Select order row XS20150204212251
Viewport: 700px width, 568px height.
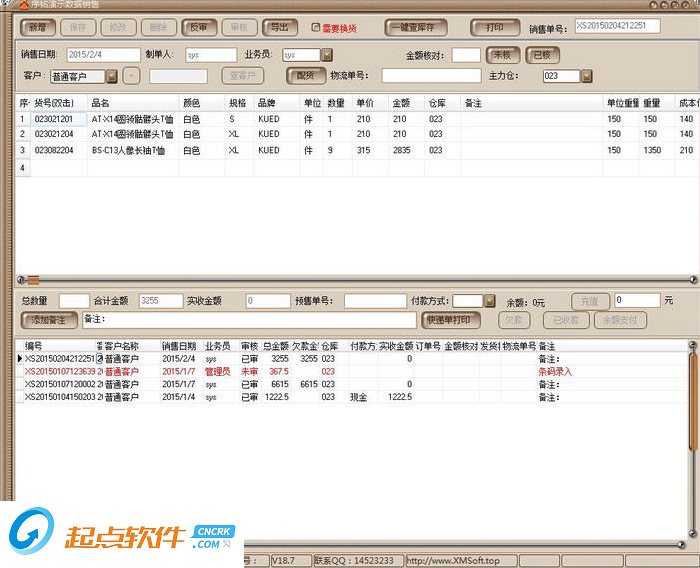352,359
